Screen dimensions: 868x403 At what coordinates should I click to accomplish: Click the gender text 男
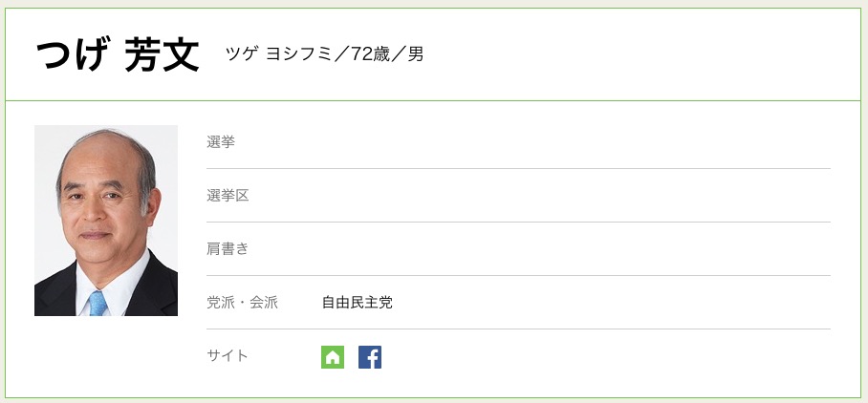pyautogui.click(x=416, y=53)
